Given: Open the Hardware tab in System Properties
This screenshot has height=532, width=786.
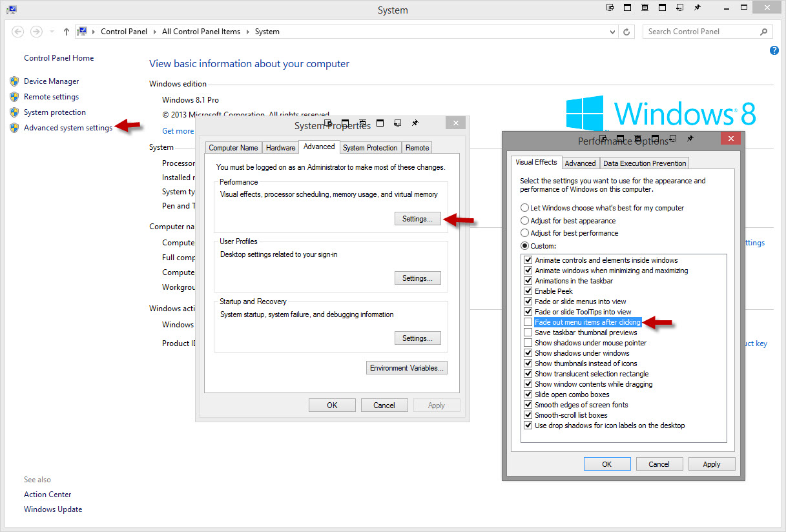Looking at the screenshot, I should tap(280, 148).
